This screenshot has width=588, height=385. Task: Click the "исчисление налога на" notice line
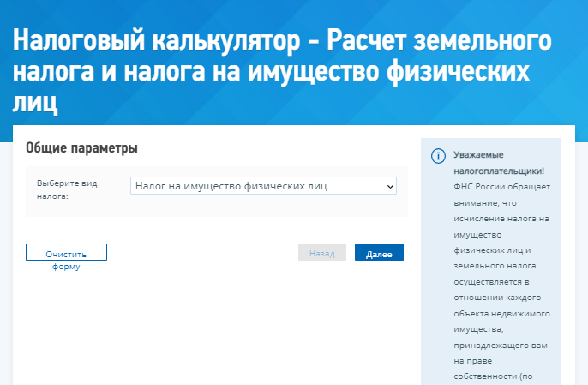pyautogui.click(x=501, y=218)
